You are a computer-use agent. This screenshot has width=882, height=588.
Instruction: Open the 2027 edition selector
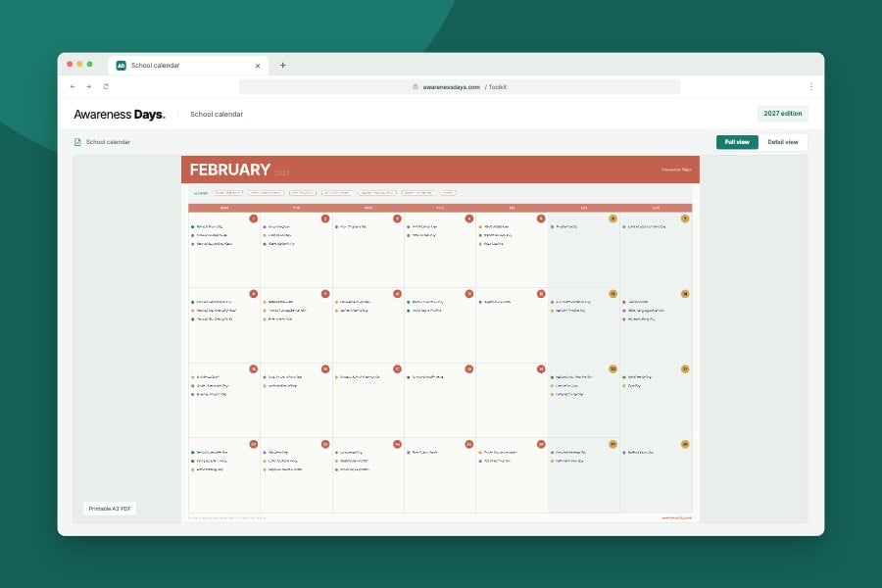pos(782,114)
